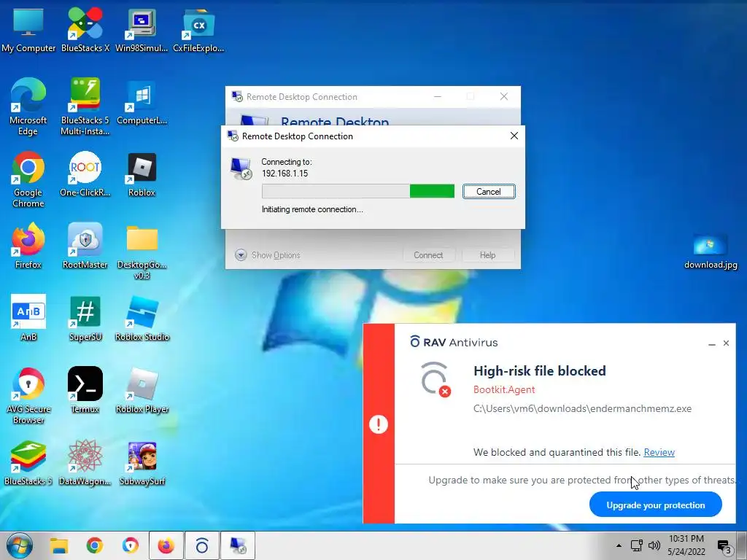Cancel the remote connection attempt

(x=488, y=192)
